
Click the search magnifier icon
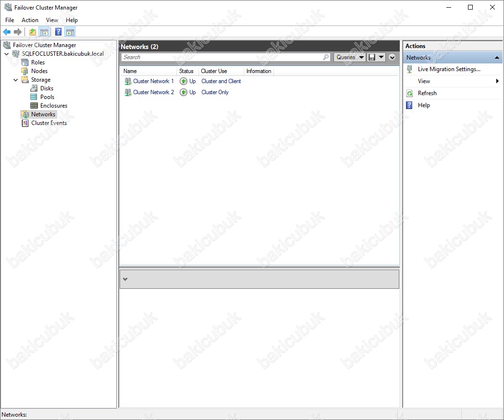click(x=326, y=57)
